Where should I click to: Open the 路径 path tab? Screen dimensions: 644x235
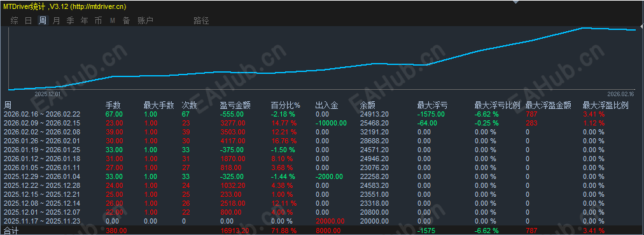coord(201,20)
